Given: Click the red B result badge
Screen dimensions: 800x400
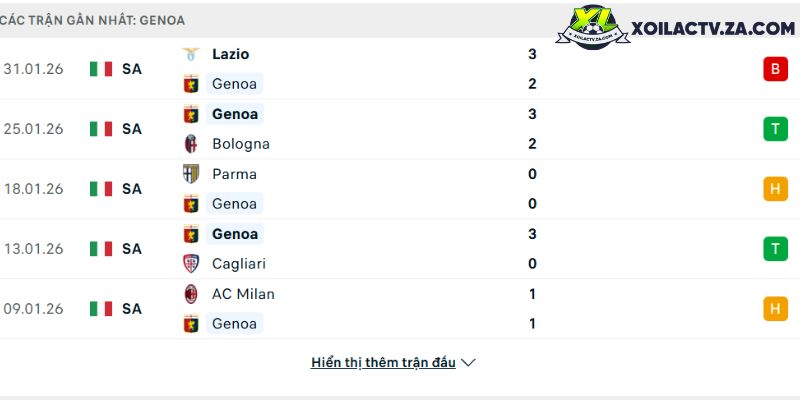Looking at the screenshot, I should pyautogui.click(x=774, y=69).
